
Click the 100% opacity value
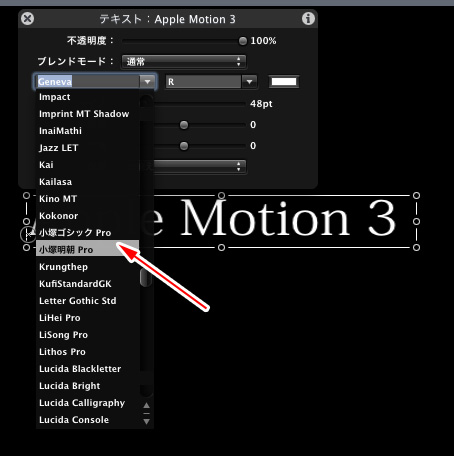pos(263,41)
